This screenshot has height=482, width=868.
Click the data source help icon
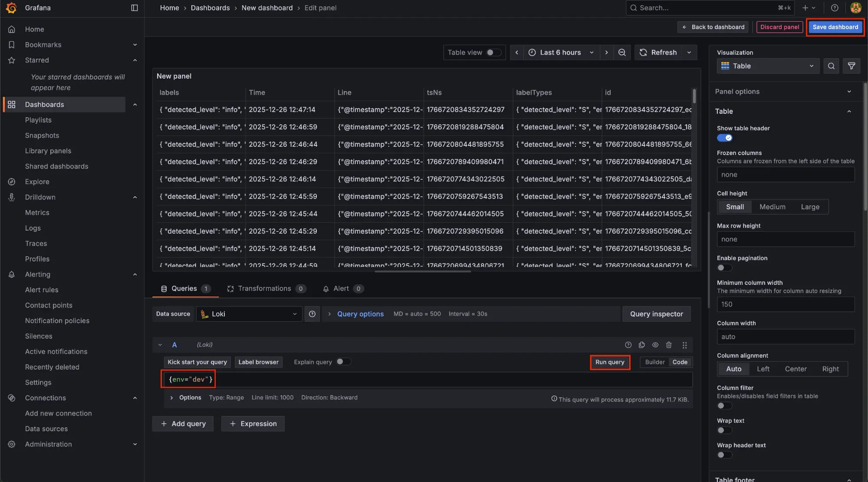pyautogui.click(x=312, y=314)
